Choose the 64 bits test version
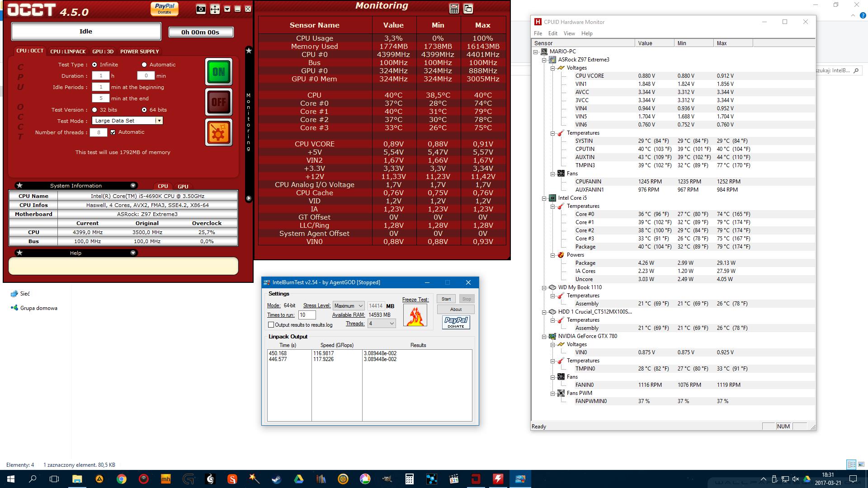Screen dimensions: 868x488 [x=144, y=110]
